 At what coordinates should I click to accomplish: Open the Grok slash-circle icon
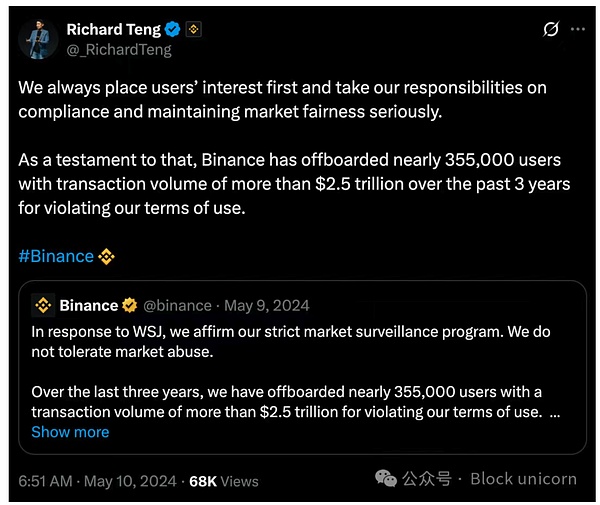point(550,29)
